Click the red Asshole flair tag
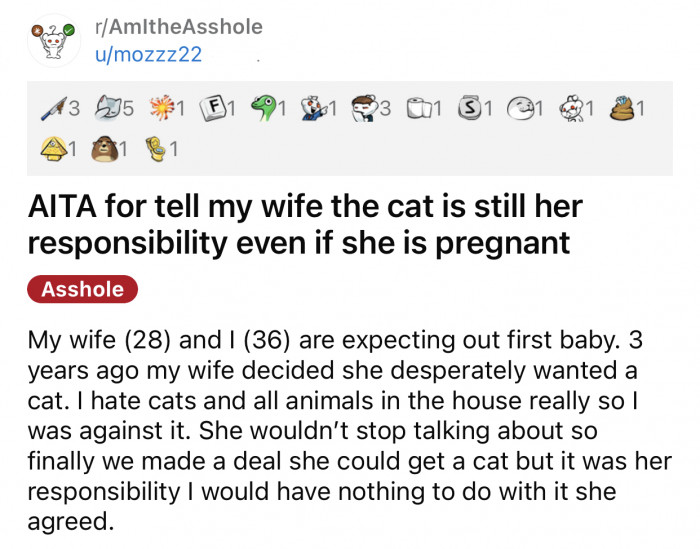This screenshot has width=700, height=549. pyautogui.click(x=82, y=290)
